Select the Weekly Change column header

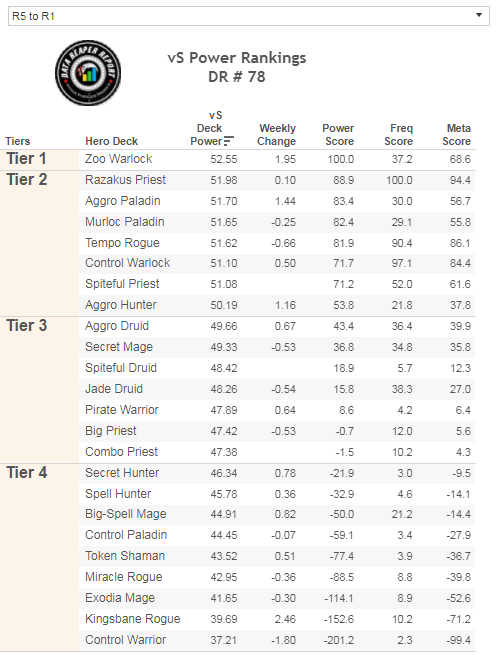pyautogui.click(x=276, y=135)
